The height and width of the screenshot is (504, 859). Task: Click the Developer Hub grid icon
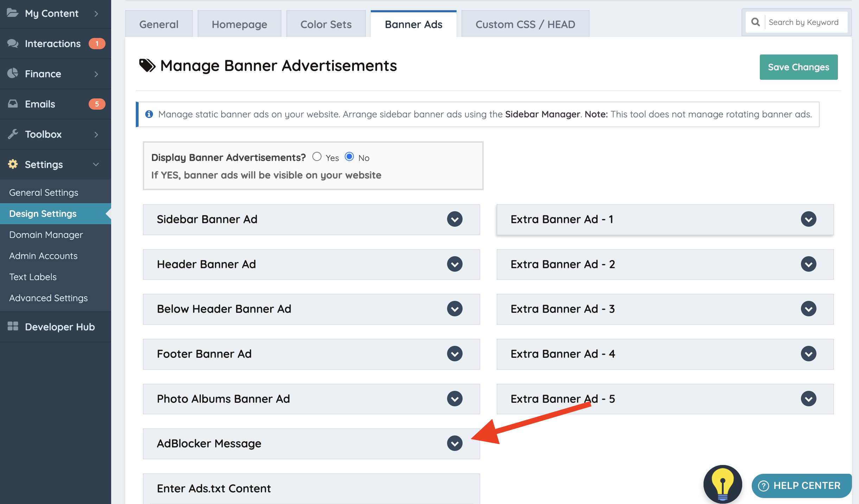(13, 327)
